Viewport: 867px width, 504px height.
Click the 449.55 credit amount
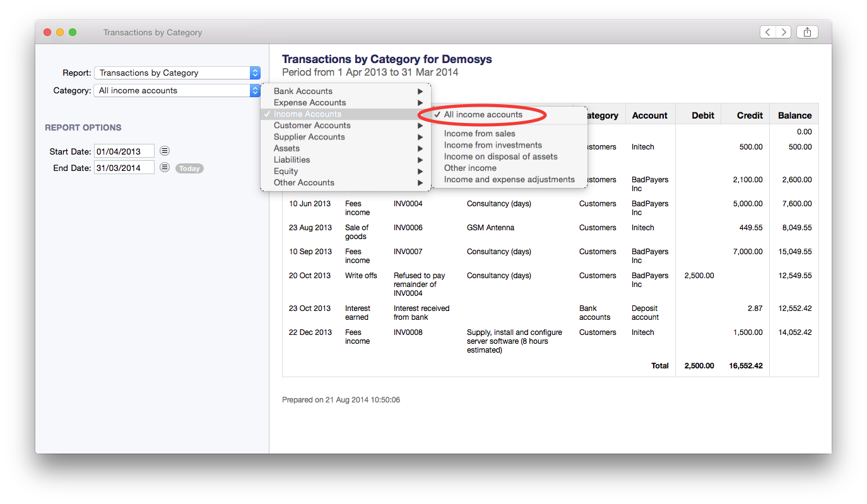(751, 228)
